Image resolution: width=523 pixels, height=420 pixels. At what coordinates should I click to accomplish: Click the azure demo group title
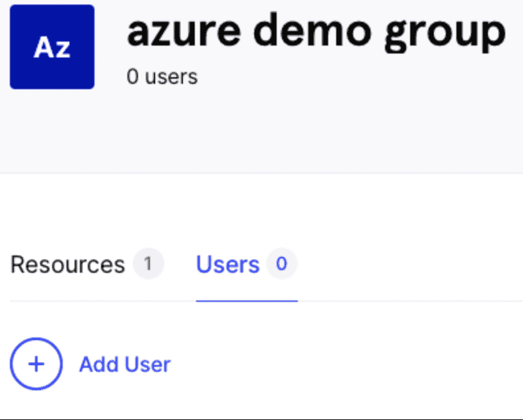pos(316,32)
